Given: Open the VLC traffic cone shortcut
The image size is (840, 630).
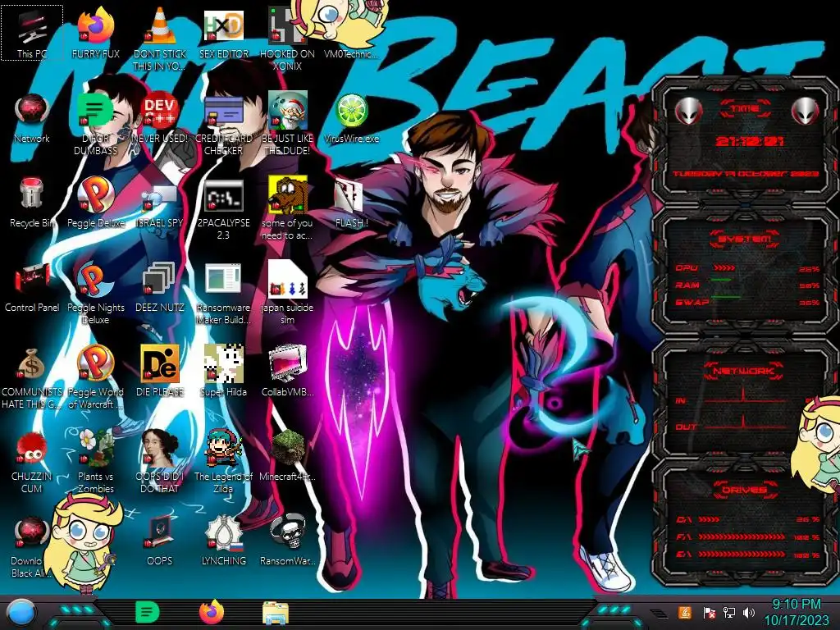Looking at the screenshot, I should pyautogui.click(x=160, y=39).
